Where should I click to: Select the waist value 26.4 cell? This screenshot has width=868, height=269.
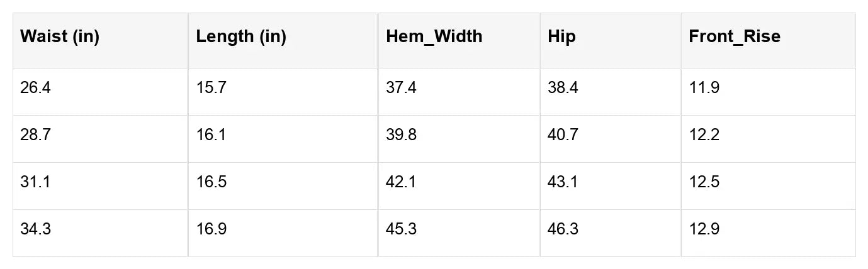[x=35, y=88]
